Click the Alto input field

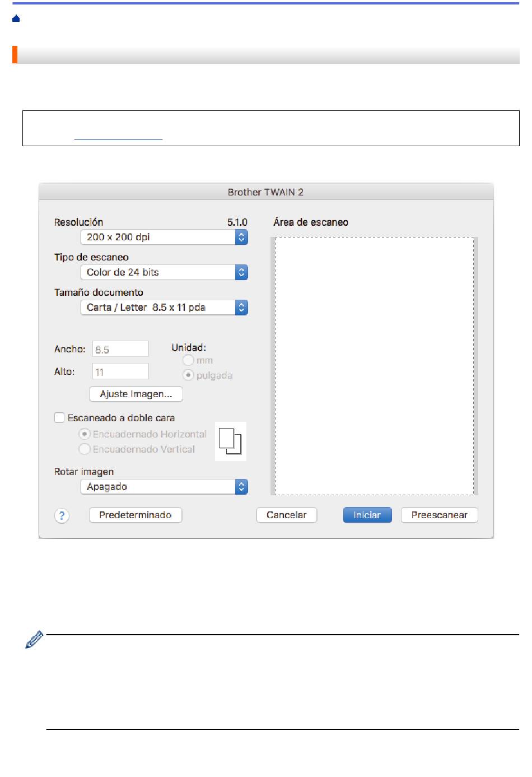tap(120, 371)
